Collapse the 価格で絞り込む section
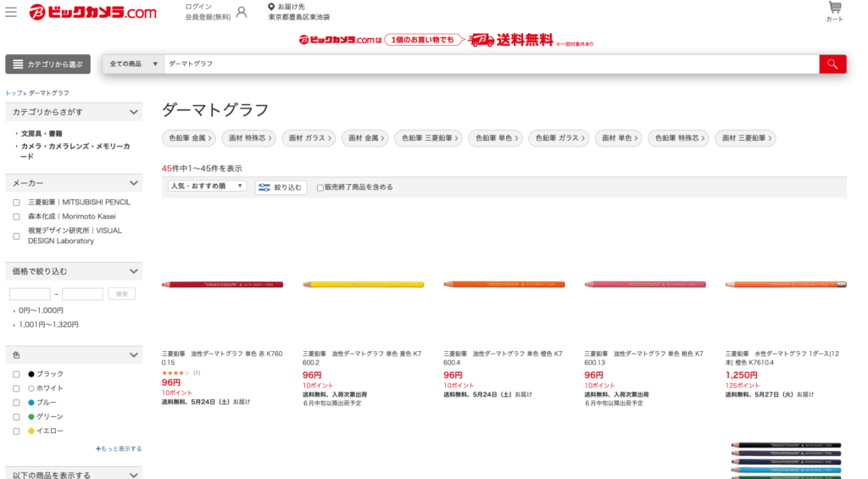 (x=74, y=271)
